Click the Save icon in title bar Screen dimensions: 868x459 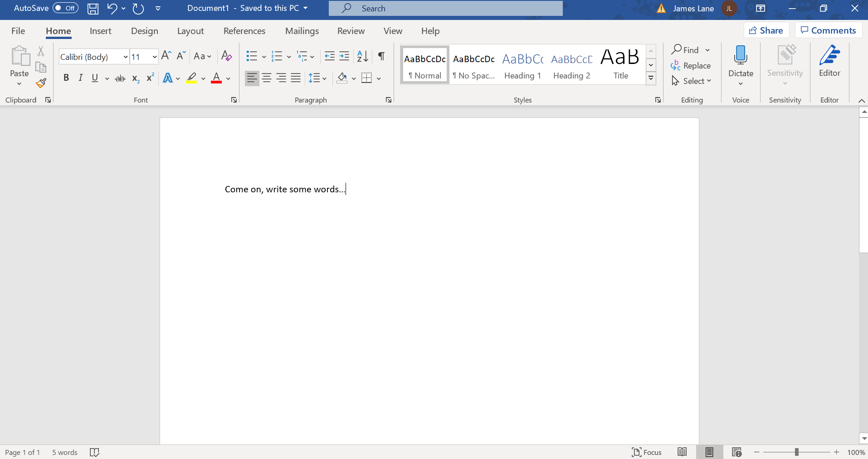[x=93, y=9]
